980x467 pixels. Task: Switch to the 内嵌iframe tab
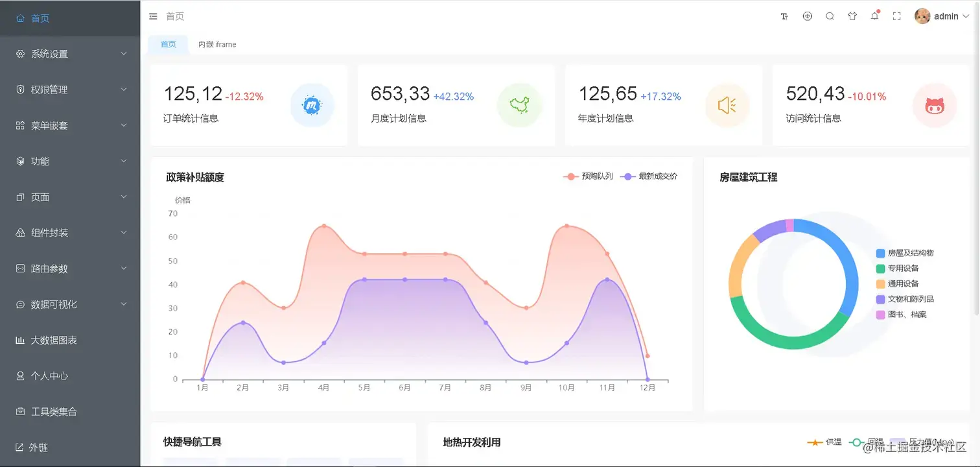(216, 44)
